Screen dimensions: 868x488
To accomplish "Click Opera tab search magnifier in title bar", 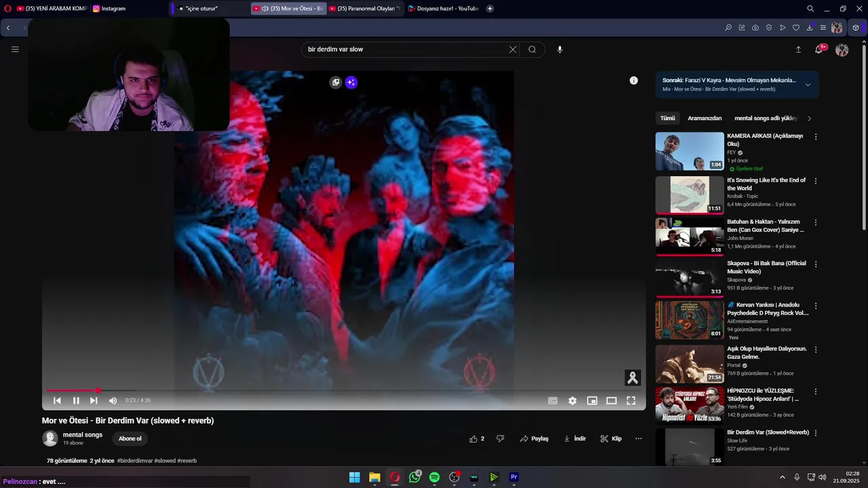I will tap(810, 9).
